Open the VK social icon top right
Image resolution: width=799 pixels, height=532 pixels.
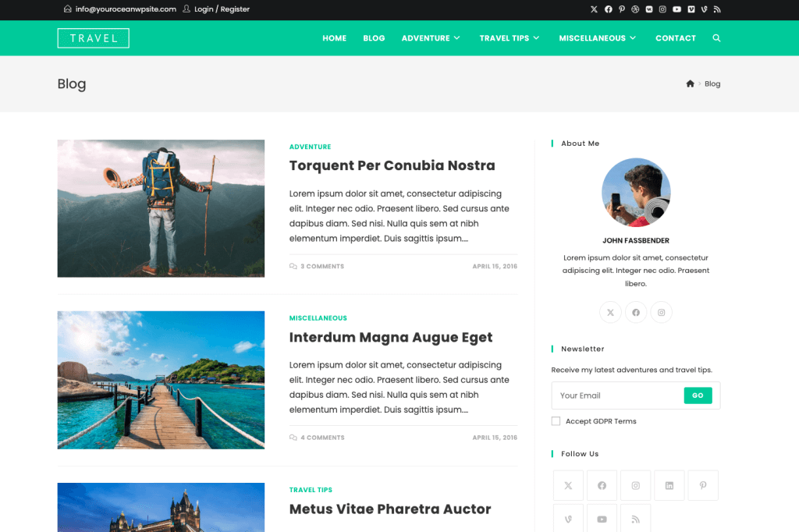point(649,9)
